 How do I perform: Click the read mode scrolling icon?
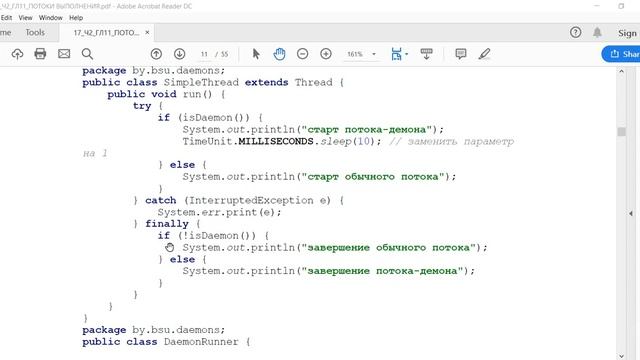coord(427,54)
